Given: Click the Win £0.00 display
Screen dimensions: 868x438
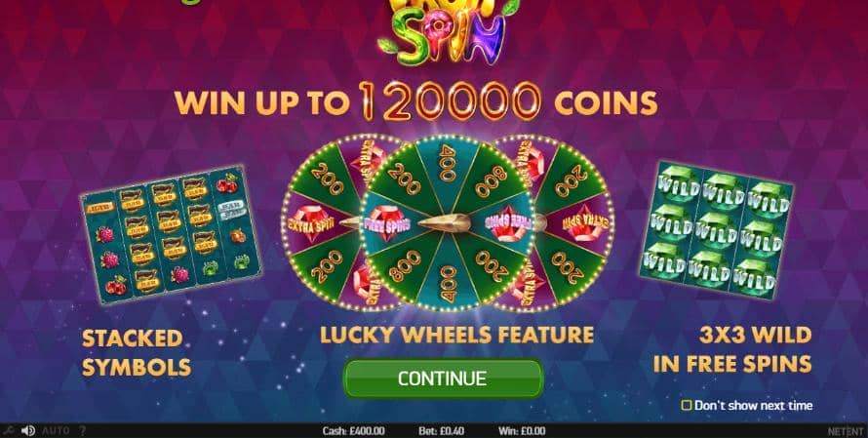Looking at the screenshot, I should click(522, 431).
